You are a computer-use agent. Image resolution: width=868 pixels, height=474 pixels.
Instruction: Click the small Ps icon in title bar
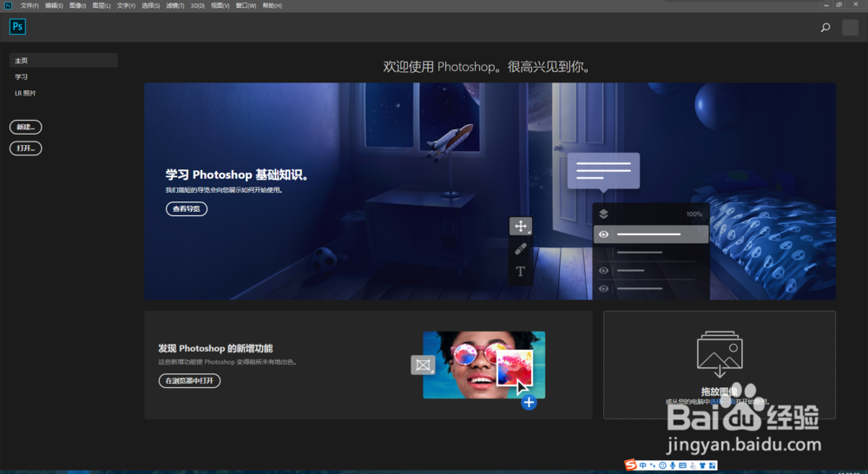pos(8,5)
